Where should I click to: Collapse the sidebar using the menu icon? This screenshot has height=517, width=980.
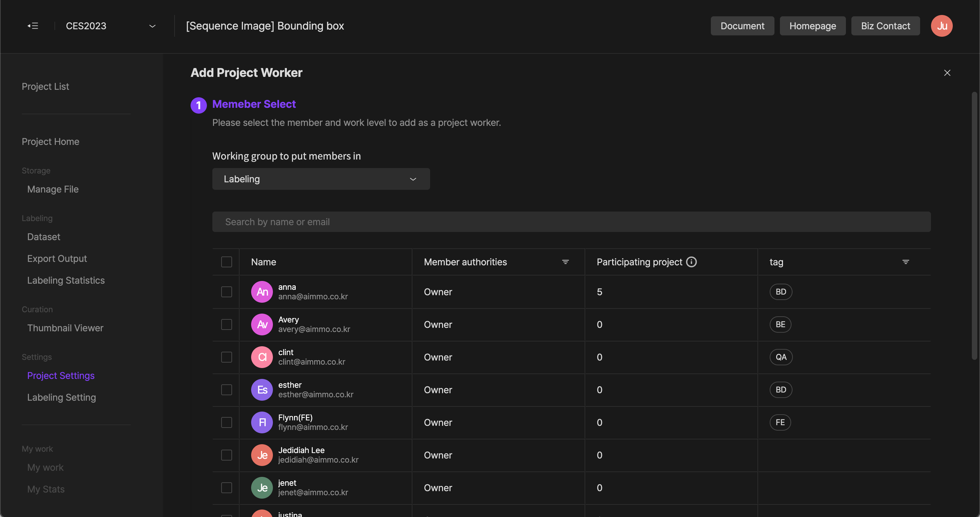click(x=33, y=26)
